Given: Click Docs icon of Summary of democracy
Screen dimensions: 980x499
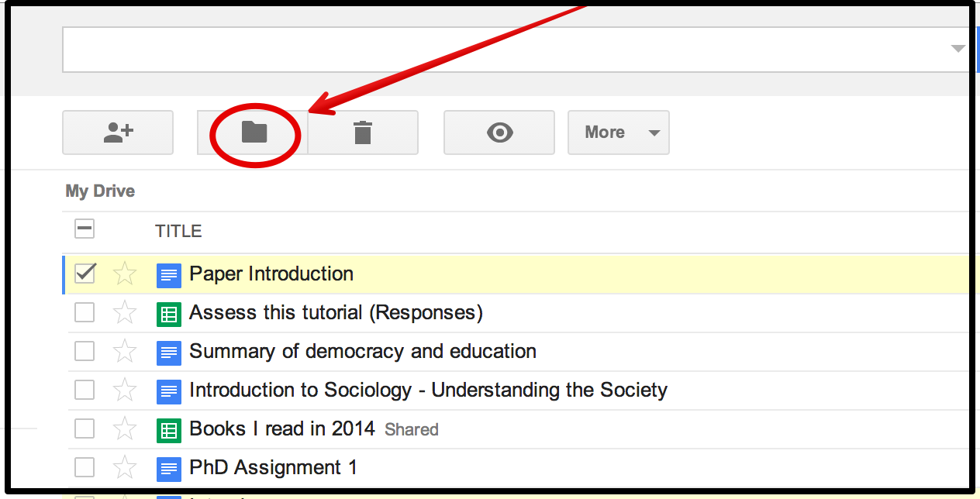Looking at the screenshot, I should point(169,353).
